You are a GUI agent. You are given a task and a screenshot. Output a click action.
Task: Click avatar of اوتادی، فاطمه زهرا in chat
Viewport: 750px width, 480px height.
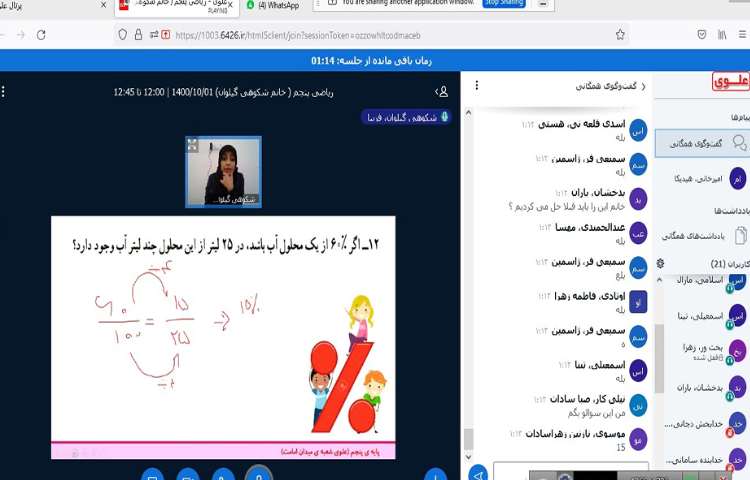click(638, 302)
